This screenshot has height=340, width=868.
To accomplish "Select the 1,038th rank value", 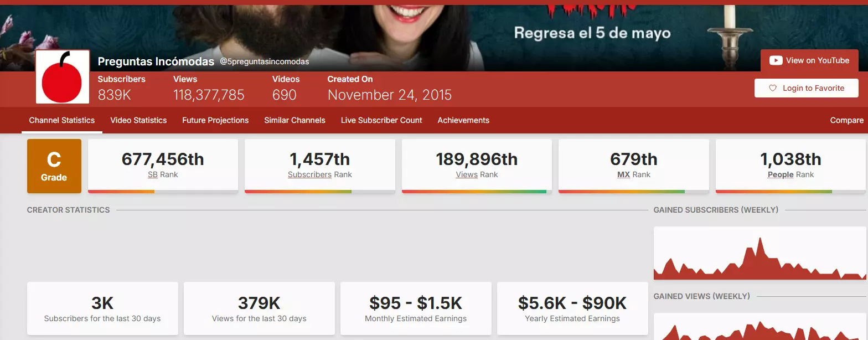I will [790, 159].
